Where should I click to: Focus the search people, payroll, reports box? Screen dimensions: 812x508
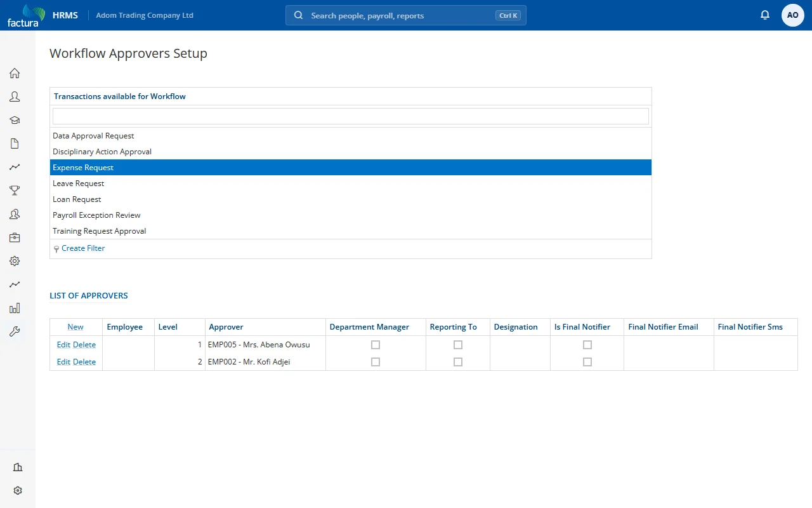[406, 15]
